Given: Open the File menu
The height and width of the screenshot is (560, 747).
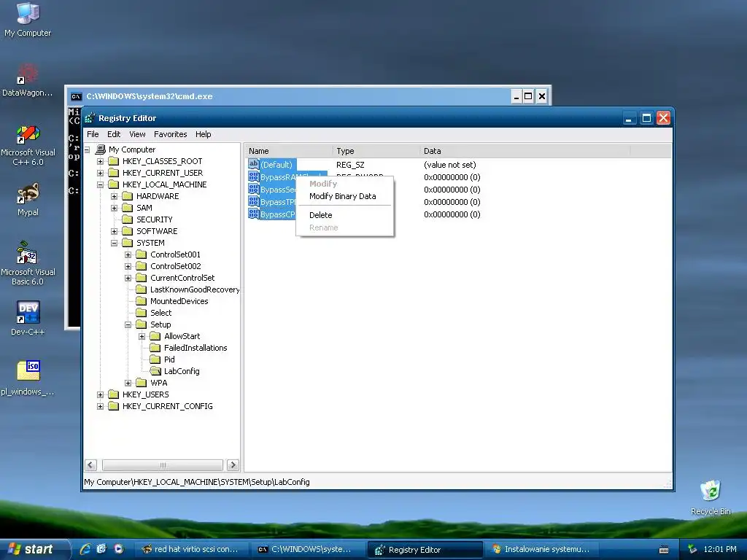Looking at the screenshot, I should (x=93, y=134).
